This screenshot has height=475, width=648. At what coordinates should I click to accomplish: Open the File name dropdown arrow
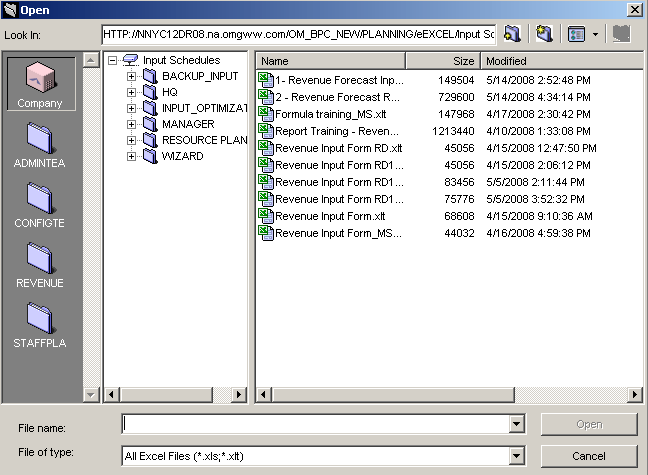[517, 424]
